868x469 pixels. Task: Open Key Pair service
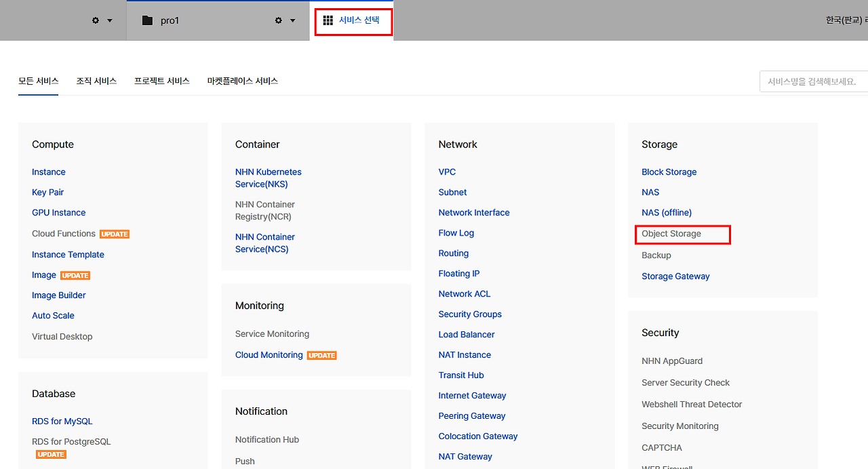[47, 192]
